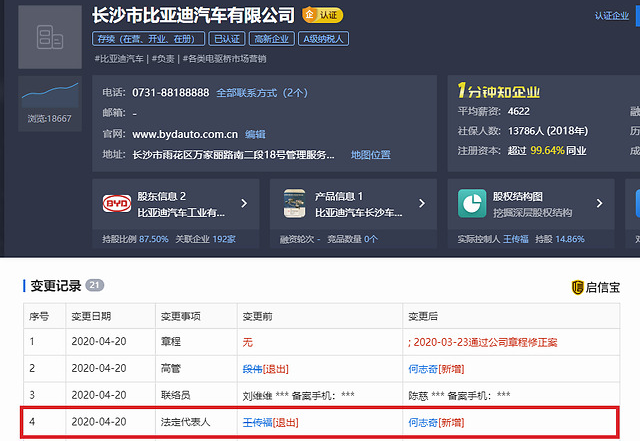Click the 王传福 actual controller link

point(515,239)
